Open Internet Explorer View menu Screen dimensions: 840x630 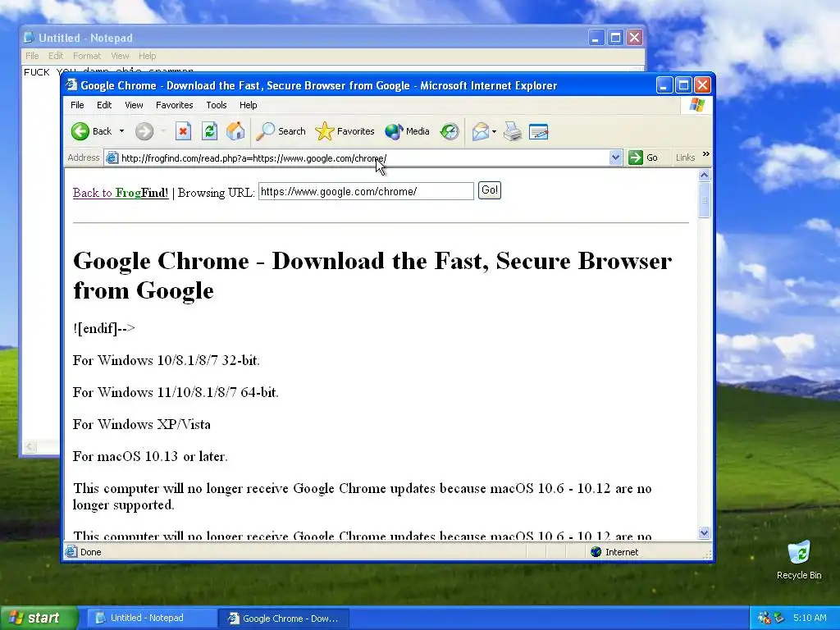(x=134, y=105)
